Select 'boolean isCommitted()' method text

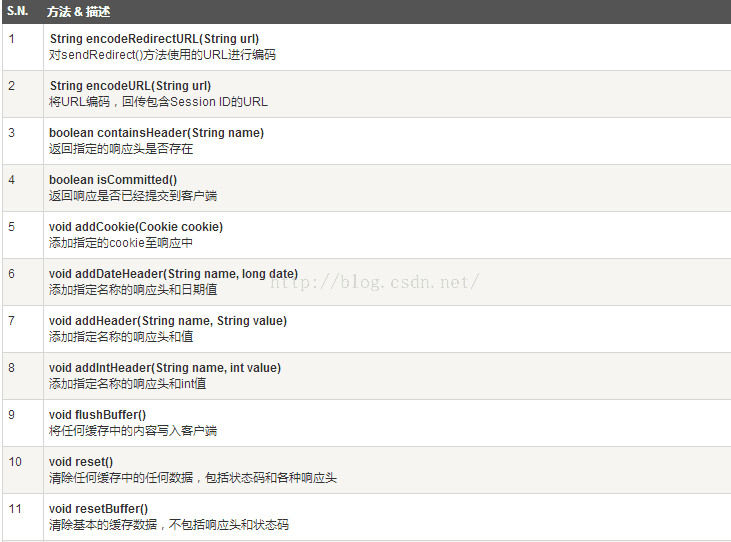pos(113,180)
